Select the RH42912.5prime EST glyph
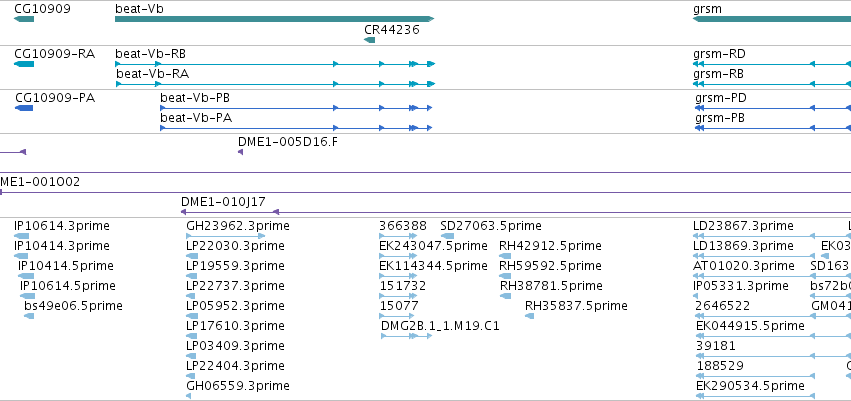 (505, 256)
